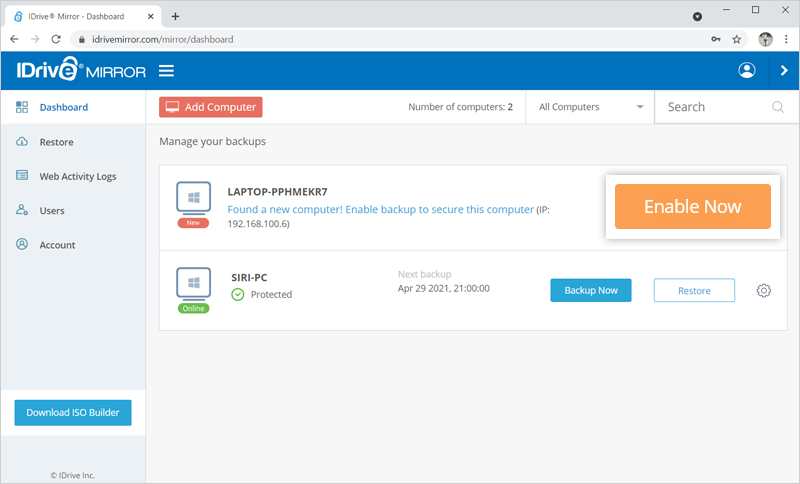Viewport: 800px width, 484px height.
Task: Toggle the hamburger menu icon
Action: tap(166, 71)
